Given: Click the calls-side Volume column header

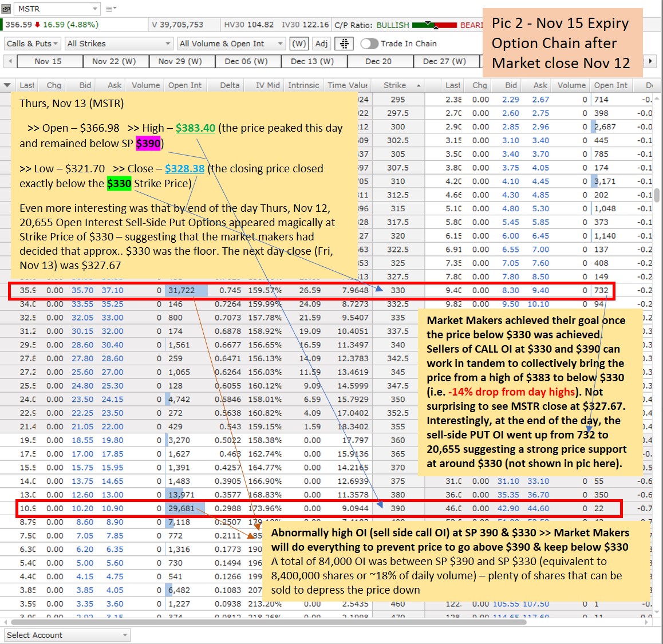Looking at the screenshot, I should click(x=145, y=85).
